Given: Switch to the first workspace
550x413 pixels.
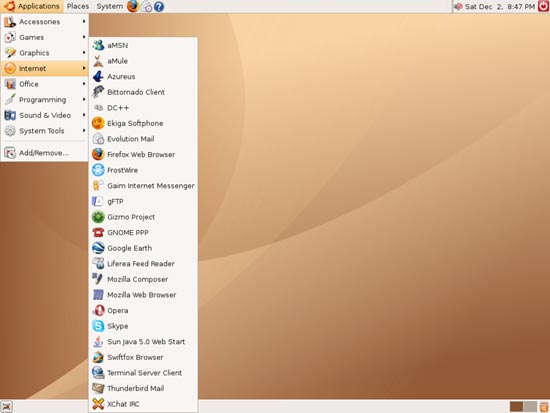Looking at the screenshot, I should point(516,407).
